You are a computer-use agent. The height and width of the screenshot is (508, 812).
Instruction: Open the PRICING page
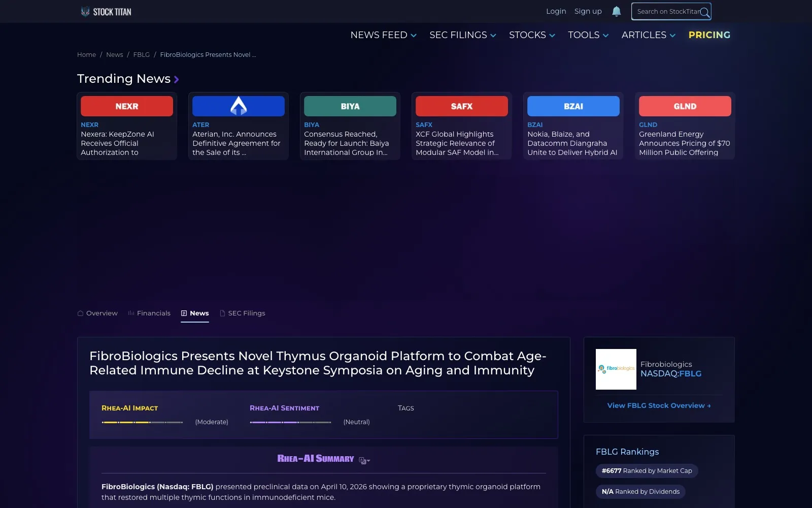coord(709,35)
